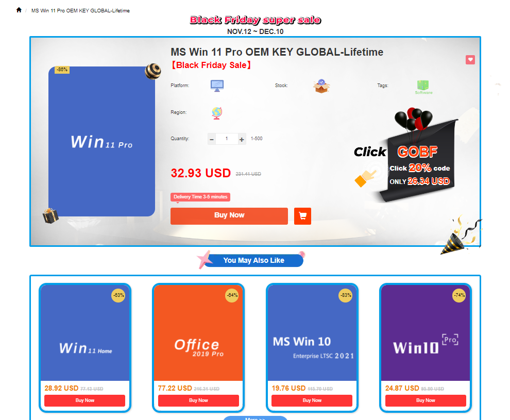
Task: Buy Now for Win 11 Home
Action: pos(84,400)
